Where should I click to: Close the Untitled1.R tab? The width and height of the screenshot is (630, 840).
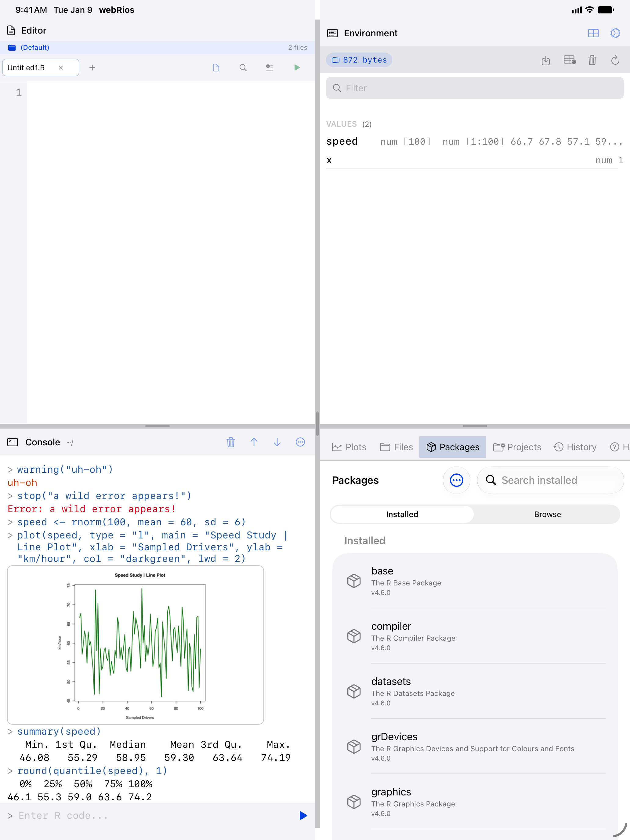(61, 67)
